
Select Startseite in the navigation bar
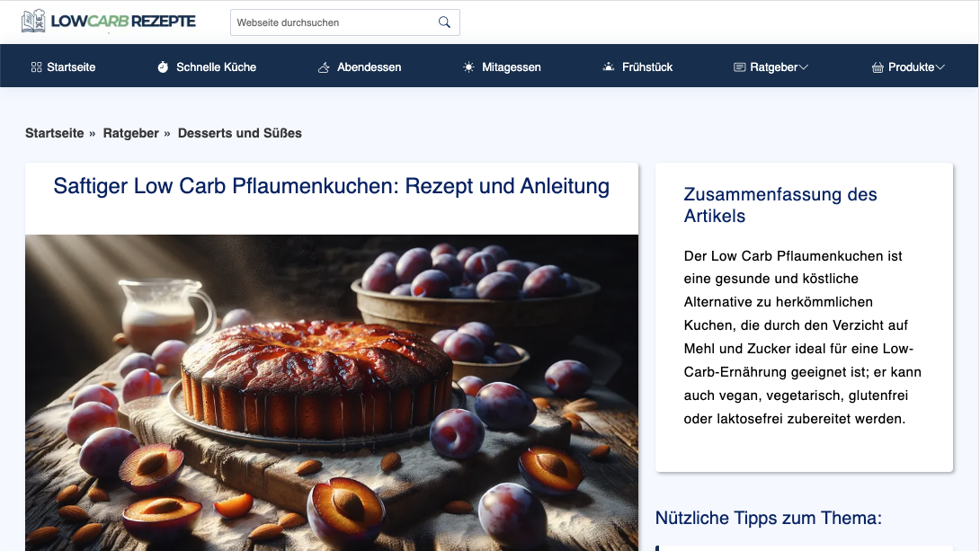[x=71, y=67]
